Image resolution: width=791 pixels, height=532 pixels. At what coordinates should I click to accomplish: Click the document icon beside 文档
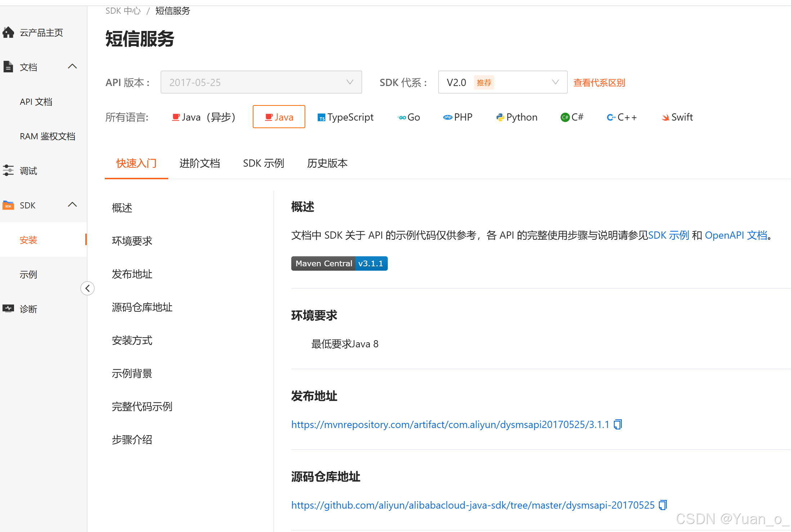(x=8, y=67)
